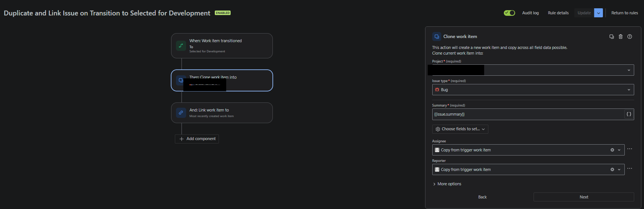This screenshot has height=209, width=644.
Task: Open the Reporter field dropdown
Action: click(528, 169)
